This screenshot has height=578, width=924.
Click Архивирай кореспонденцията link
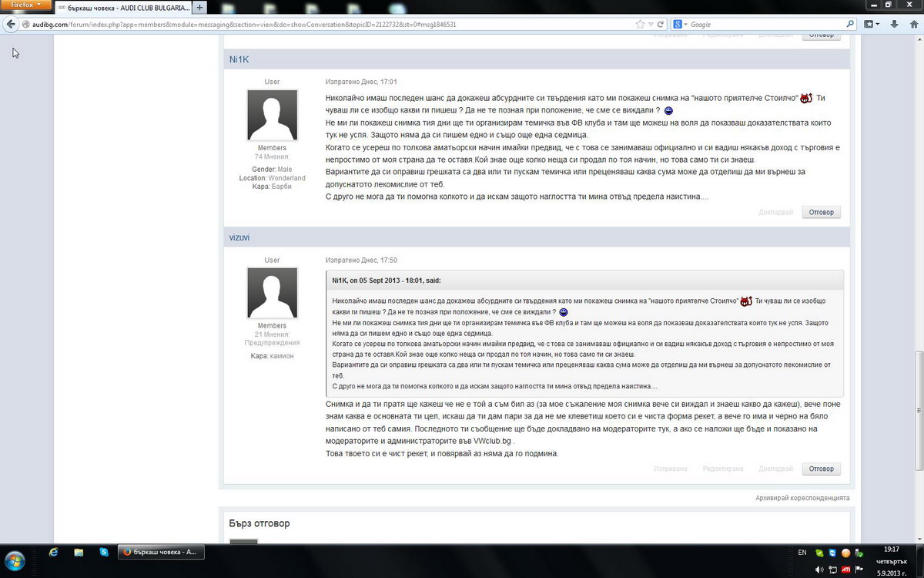coord(802,498)
